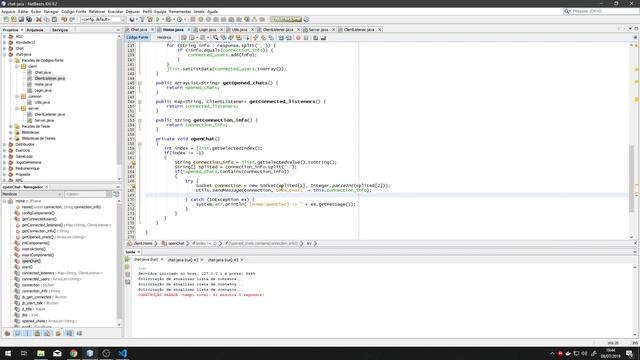The image size is (640, 360).
Task: Expand the XO2 project node
Action: pyautogui.click(x=4, y=36)
